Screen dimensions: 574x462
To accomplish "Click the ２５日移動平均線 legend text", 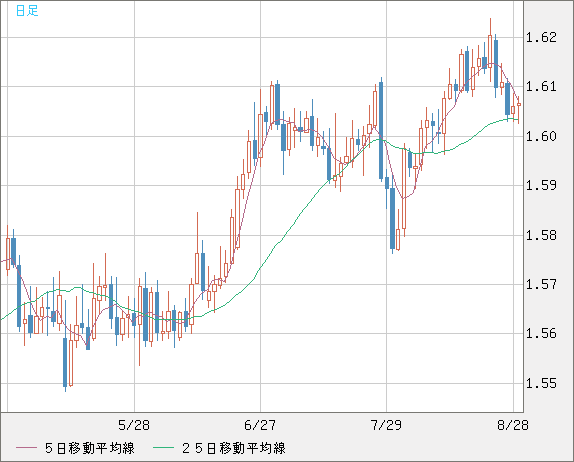I will click(x=234, y=448).
